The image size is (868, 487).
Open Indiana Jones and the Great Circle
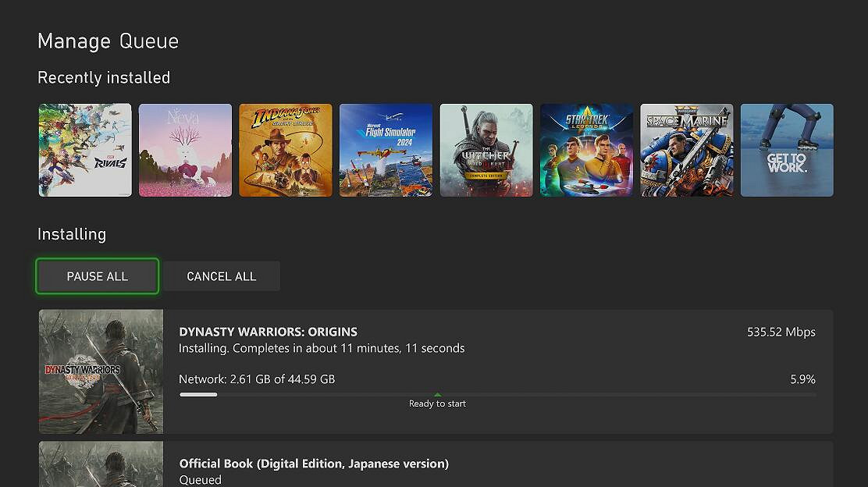point(285,150)
